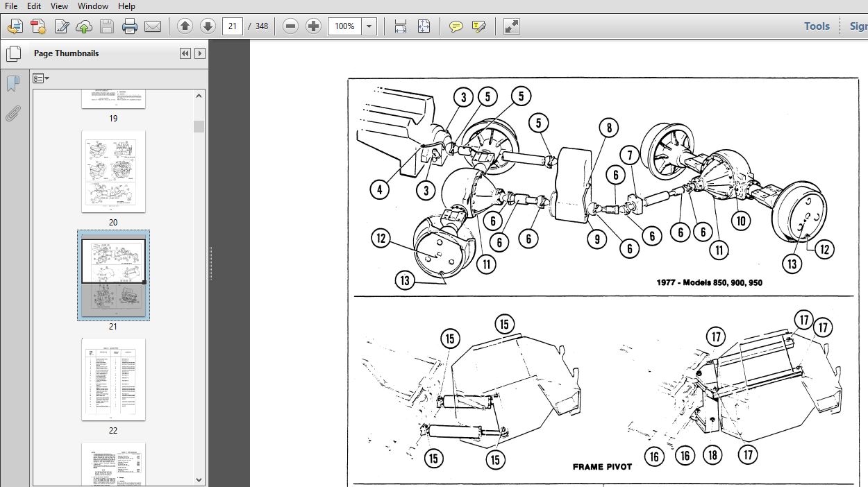Click the '22' thumbnail page label
868x487 pixels.
113,431
